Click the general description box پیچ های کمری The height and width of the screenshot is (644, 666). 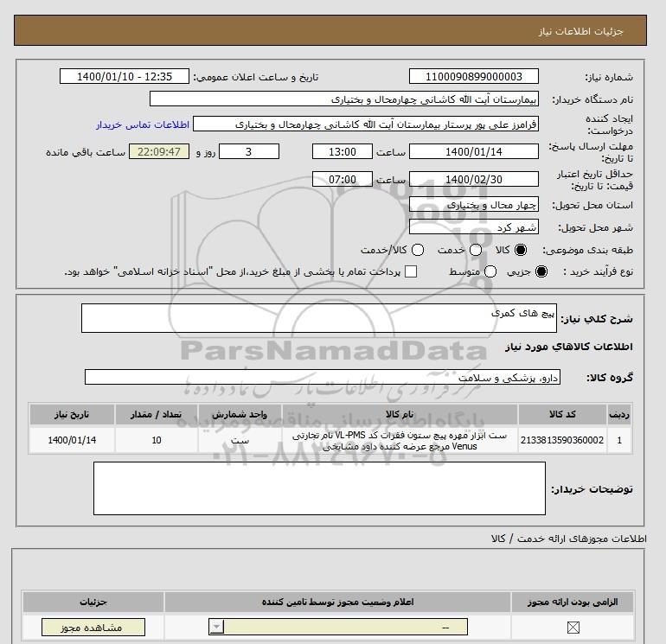319,318
